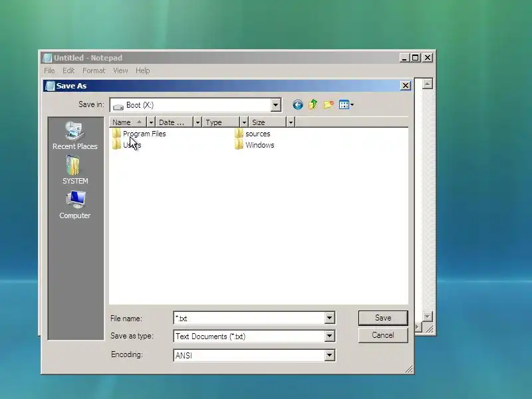Open the Type column filter arrow

(244, 122)
